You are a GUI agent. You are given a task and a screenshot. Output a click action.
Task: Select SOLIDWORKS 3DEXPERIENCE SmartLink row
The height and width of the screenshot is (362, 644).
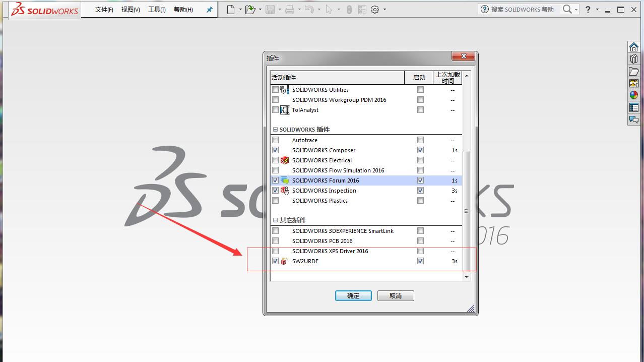pyautogui.click(x=366, y=231)
